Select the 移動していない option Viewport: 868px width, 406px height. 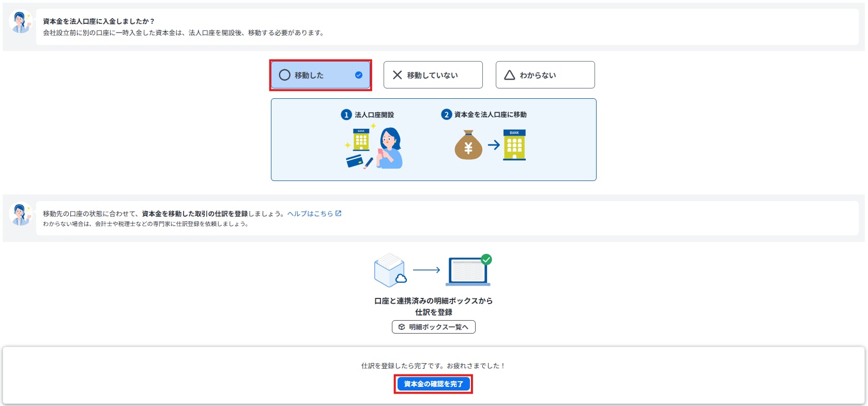433,75
